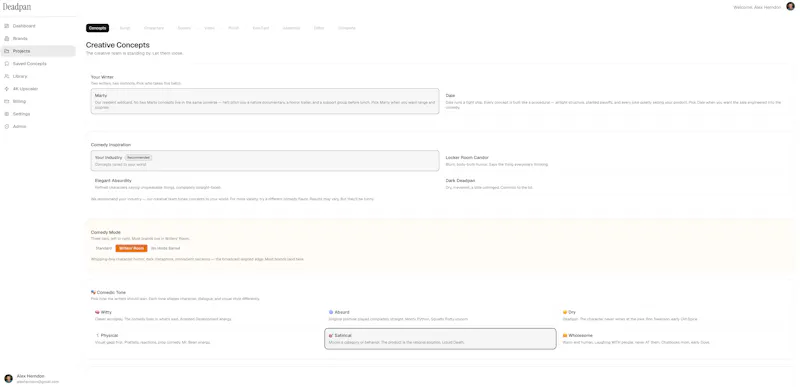
Task: Click the Creative Concepts heading
Action: click(118, 45)
